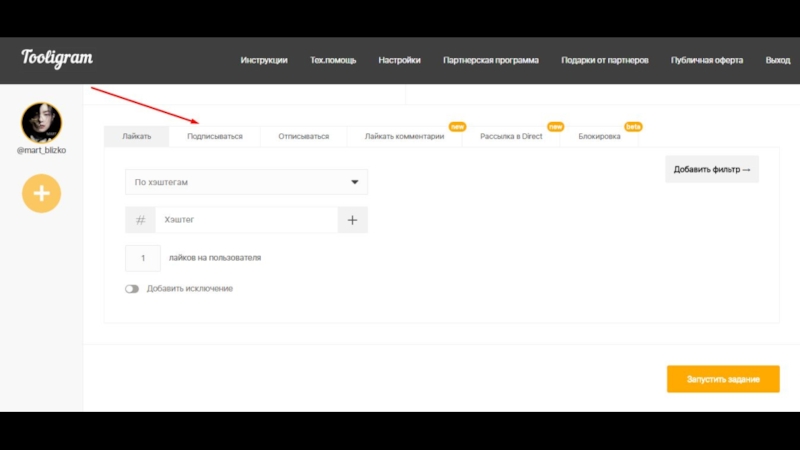Click the likes-per-user number field
Screen dimensions: 800x450
pos(143,258)
